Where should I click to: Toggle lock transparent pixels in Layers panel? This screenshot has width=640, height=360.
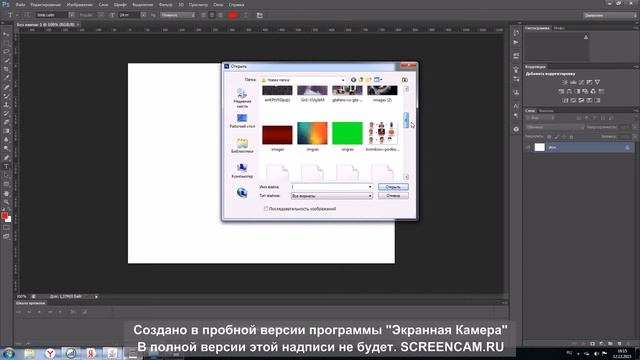click(549, 137)
